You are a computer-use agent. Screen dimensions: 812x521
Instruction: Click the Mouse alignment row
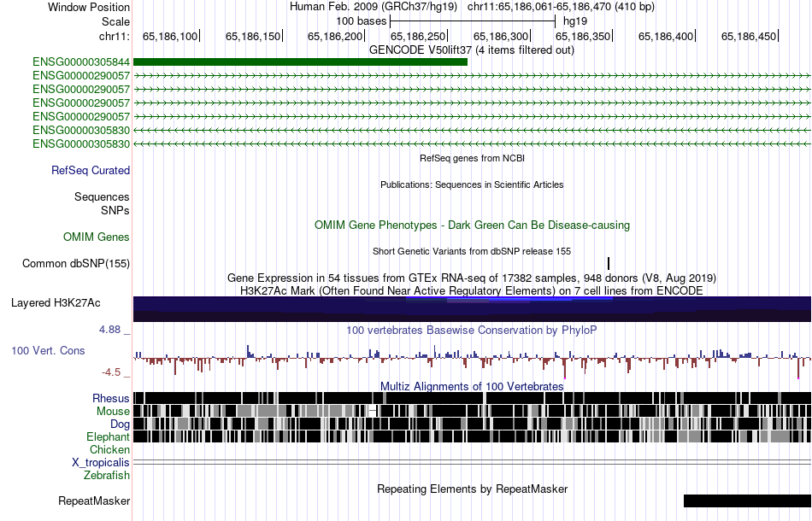[x=472, y=412]
